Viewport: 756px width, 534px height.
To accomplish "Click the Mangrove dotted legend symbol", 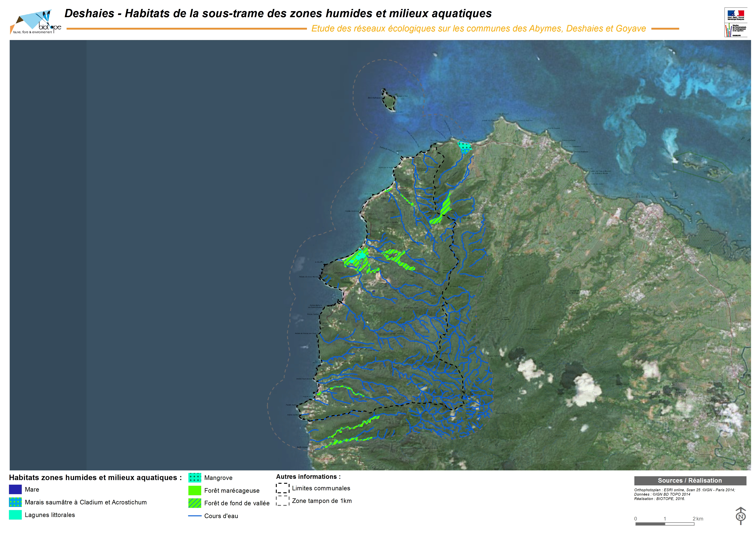I will click(x=195, y=478).
